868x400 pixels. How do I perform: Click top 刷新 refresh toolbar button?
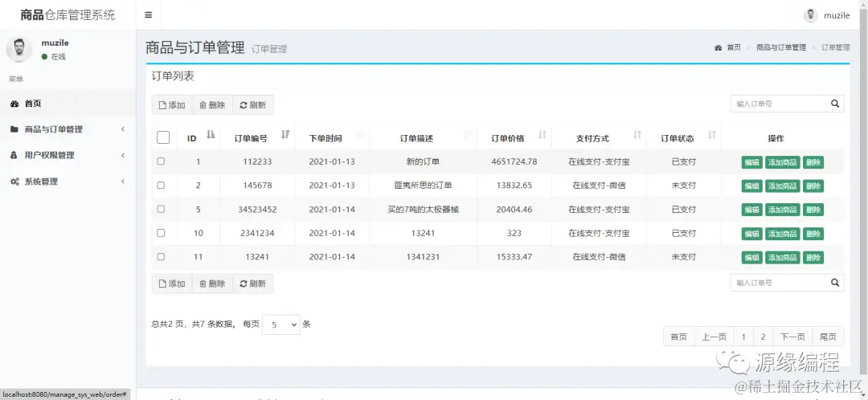pos(253,105)
